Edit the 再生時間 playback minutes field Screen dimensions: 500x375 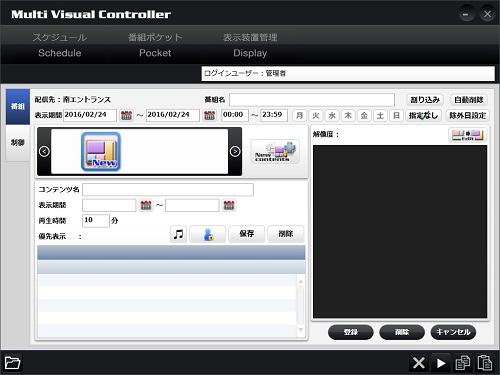[x=96, y=221]
